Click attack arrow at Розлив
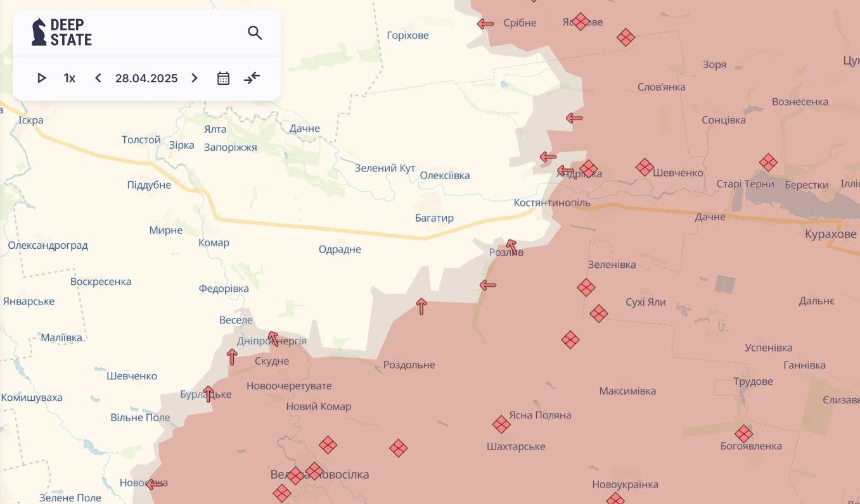This screenshot has width=860, height=504. (511, 246)
